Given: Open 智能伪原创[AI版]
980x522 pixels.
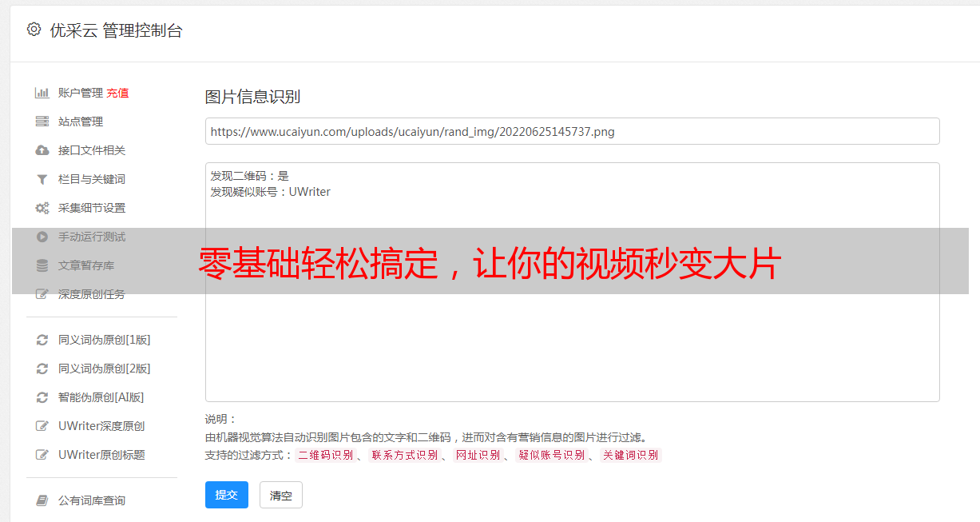Looking at the screenshot, I should (101, 397).
